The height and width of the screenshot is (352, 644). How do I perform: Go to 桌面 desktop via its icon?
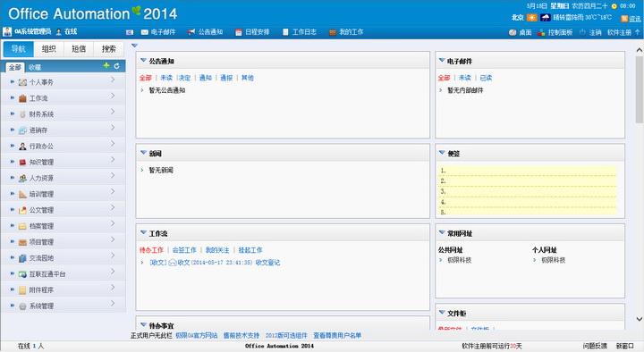click(x=513, y=32)
